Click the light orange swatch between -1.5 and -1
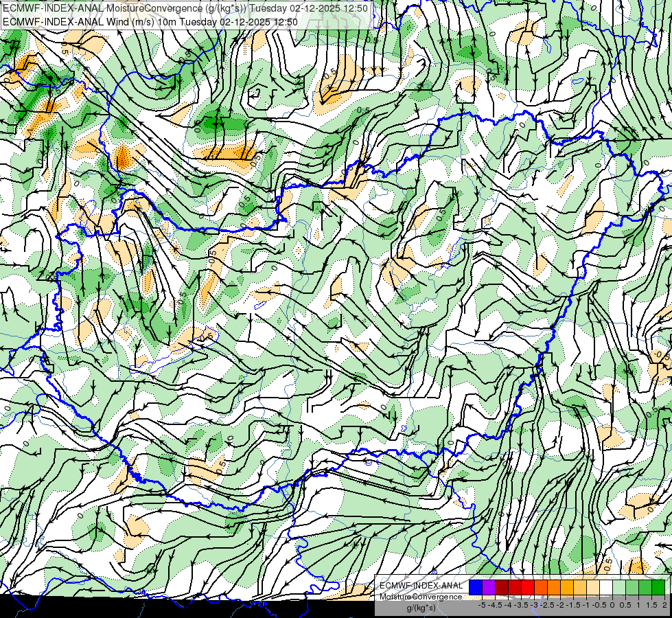672x618 pixels. pos(580,587)
